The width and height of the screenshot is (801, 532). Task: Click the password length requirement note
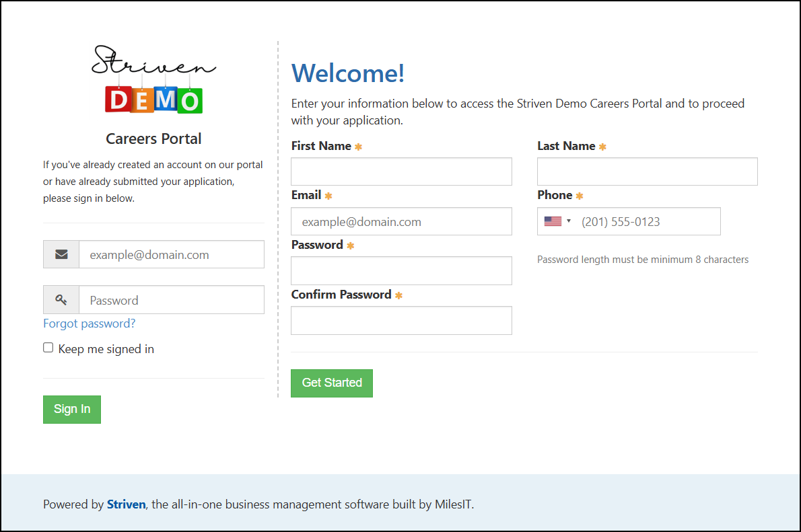click(x=643, y=260)
